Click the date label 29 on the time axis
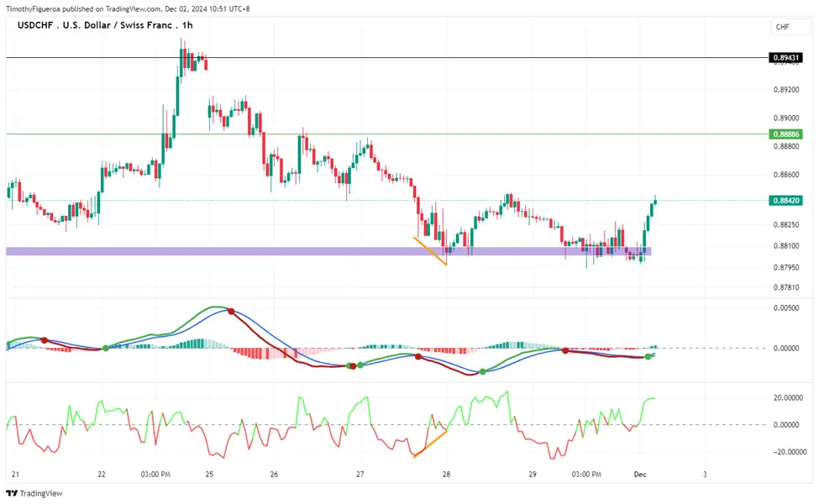The image size is (819, 504). click(x=533, y=475)
